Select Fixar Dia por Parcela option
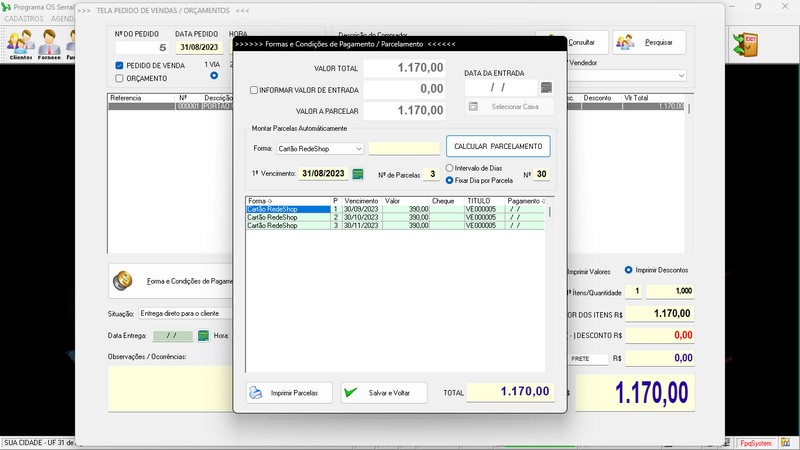The height and width of the screenshot is (450, 800). click(450, 180)
